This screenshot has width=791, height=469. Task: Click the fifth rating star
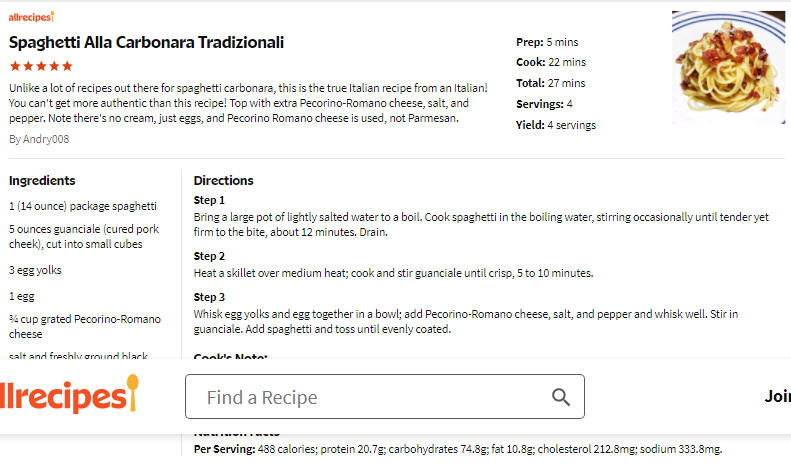(x=68, y=66)
